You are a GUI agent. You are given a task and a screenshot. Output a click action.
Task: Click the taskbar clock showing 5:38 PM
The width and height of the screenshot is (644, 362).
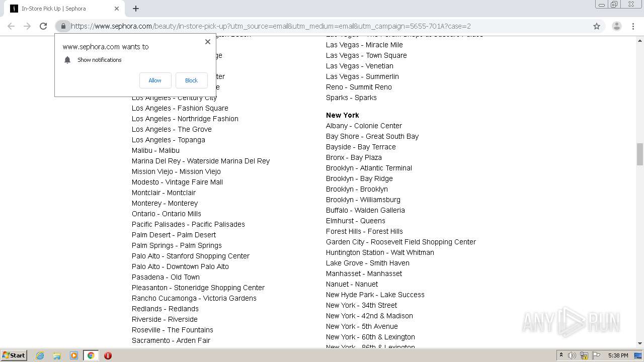tap(618, 355)
